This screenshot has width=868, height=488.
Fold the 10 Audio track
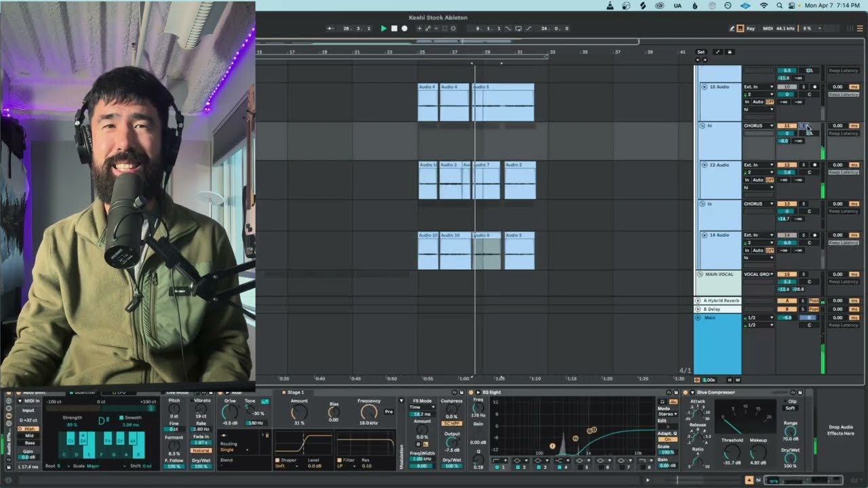[704, 87]
